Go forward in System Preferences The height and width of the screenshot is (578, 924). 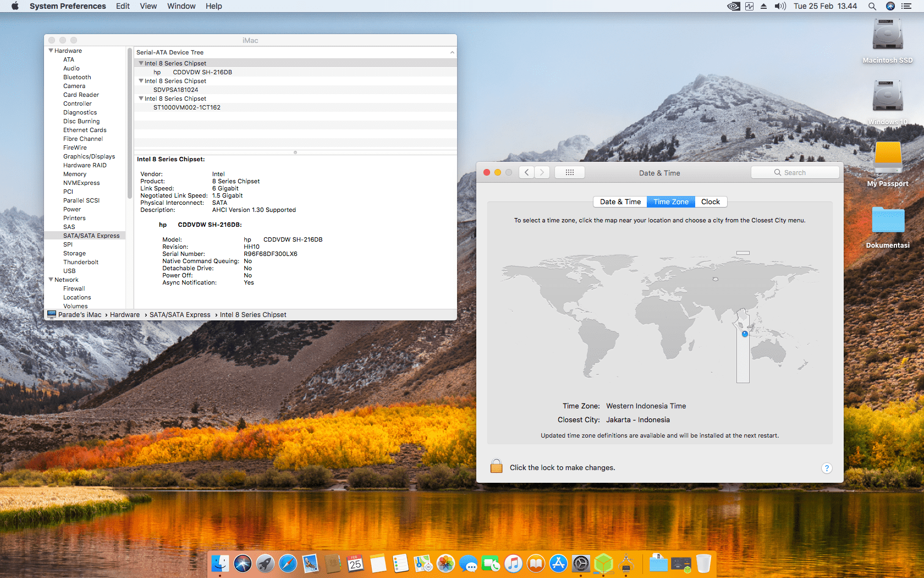[x=542, y=172]
